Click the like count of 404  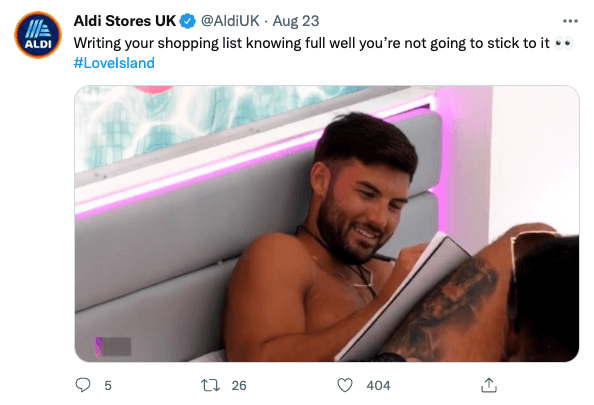[x=378, y=386]
